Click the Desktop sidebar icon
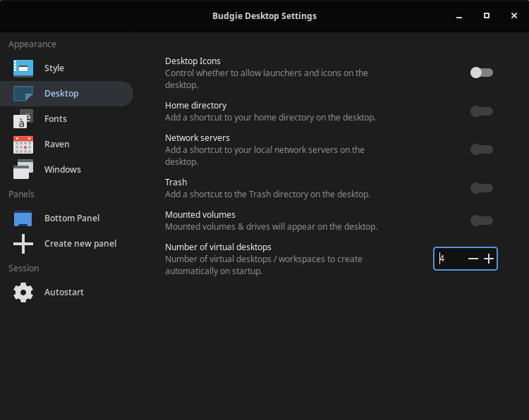The height and width of the screenshot is (420, 529). click(x=23, y=94)
